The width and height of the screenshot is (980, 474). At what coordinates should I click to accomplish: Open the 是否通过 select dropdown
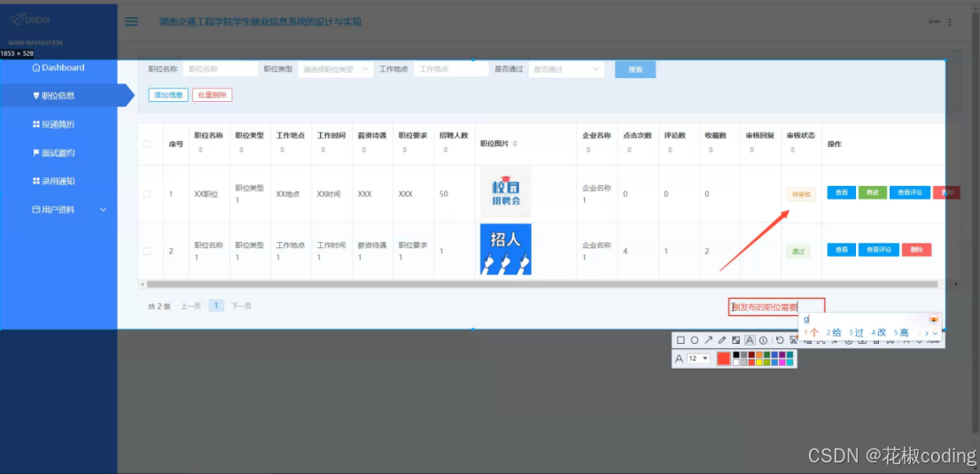[566, 69]
